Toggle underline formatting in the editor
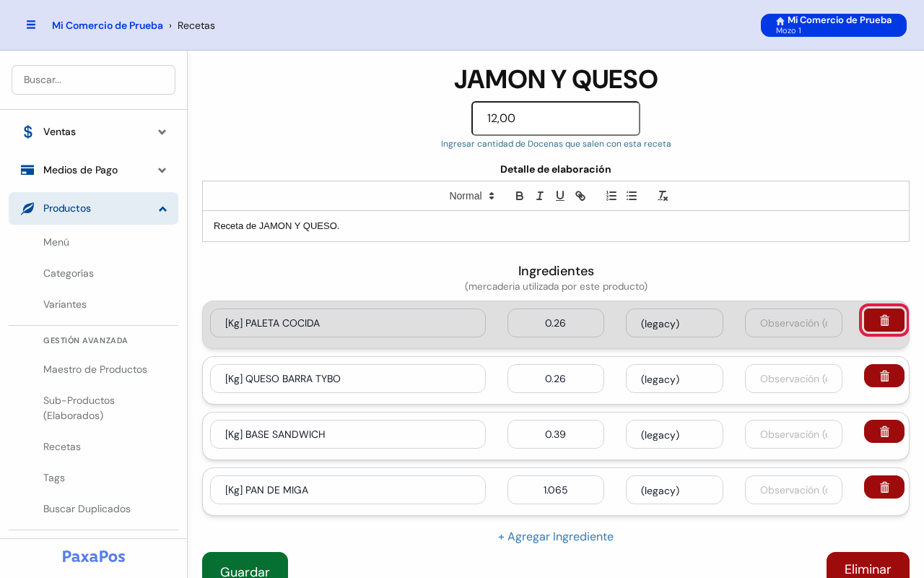 tap(559, 196)
